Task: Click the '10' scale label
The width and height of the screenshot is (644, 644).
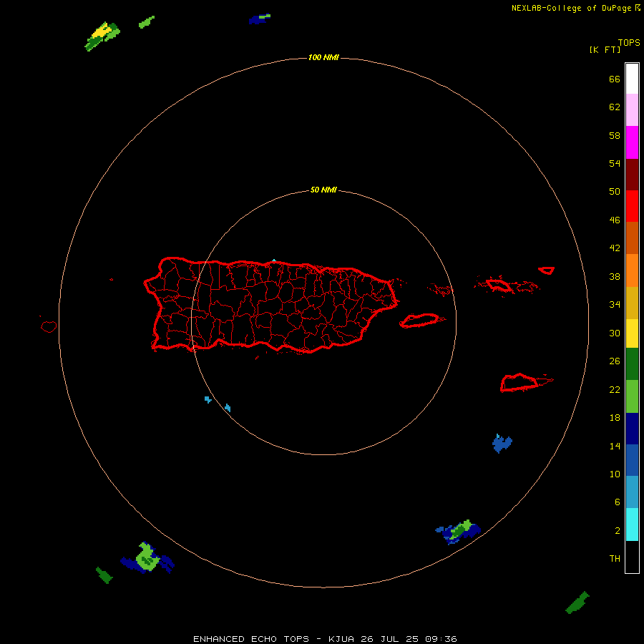Action: [x=615, y=474]
